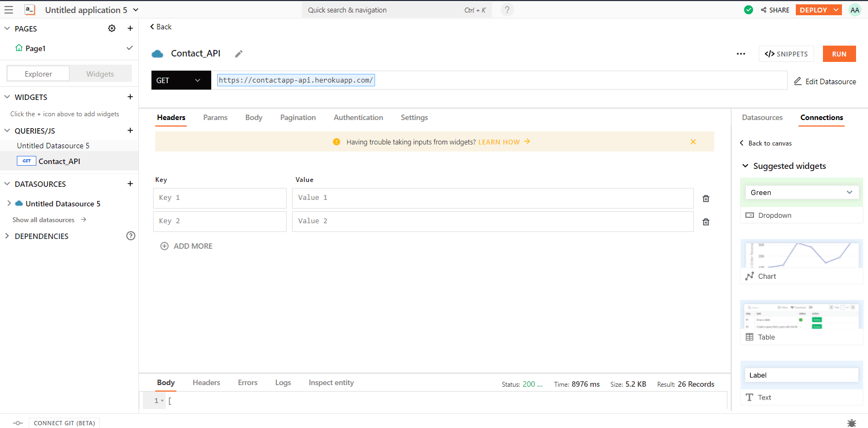Dismiss the widget inputs trouble banner
Image resolution: width=868 pixels, height=428 pixels.
[x=693, y=142]
